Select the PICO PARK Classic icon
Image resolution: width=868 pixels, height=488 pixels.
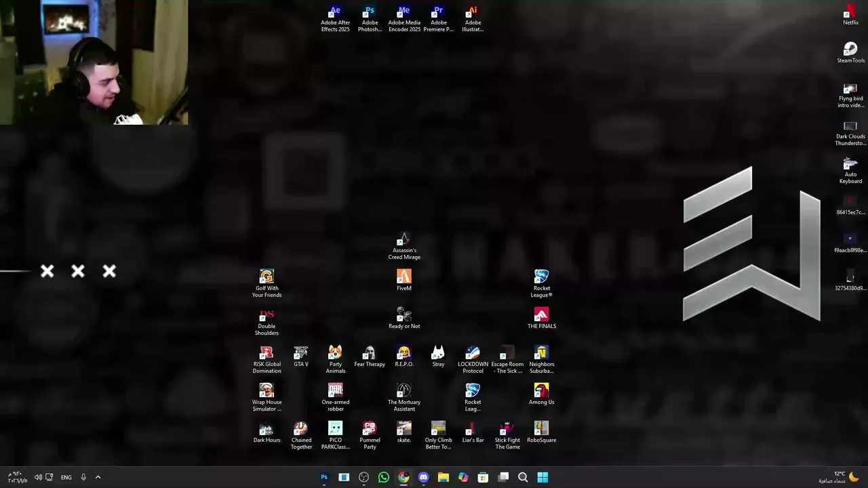335,436
